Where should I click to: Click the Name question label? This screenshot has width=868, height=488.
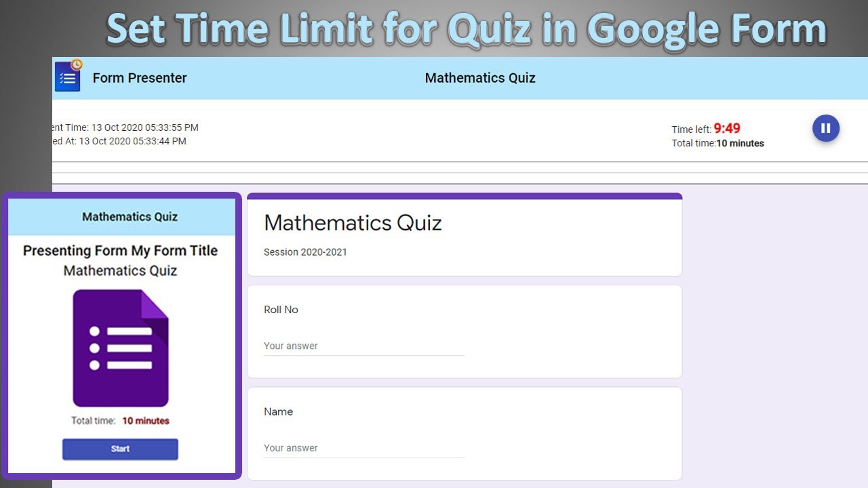click(278, 411)
